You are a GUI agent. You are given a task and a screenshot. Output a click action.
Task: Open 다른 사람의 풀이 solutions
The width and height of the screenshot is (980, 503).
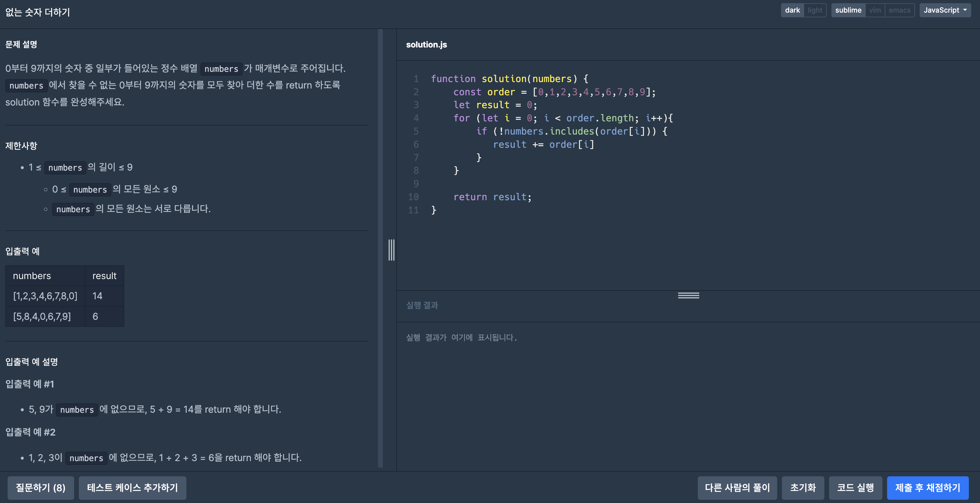737,487
